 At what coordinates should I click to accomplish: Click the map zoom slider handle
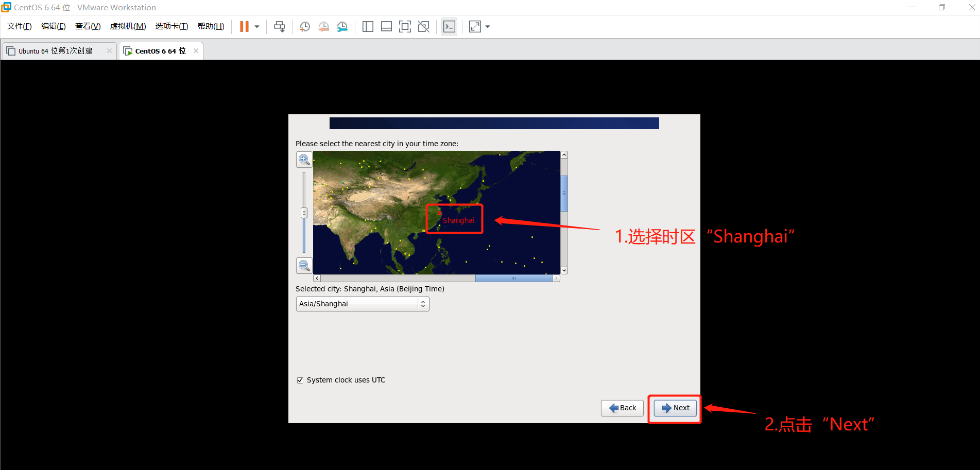(x=304, y=213)
